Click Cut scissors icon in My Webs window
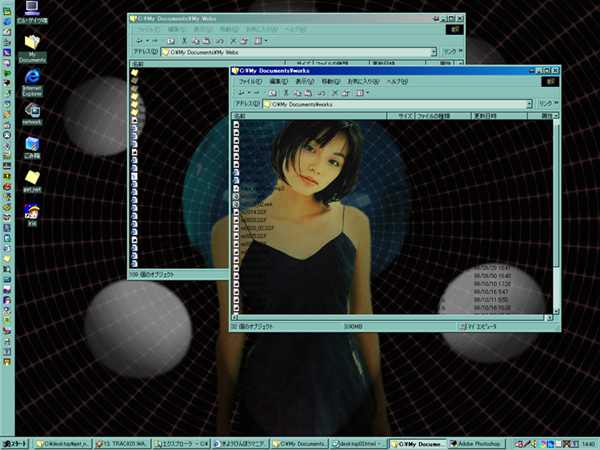Screen dimensions: 600x450 (x=184, y=41)
